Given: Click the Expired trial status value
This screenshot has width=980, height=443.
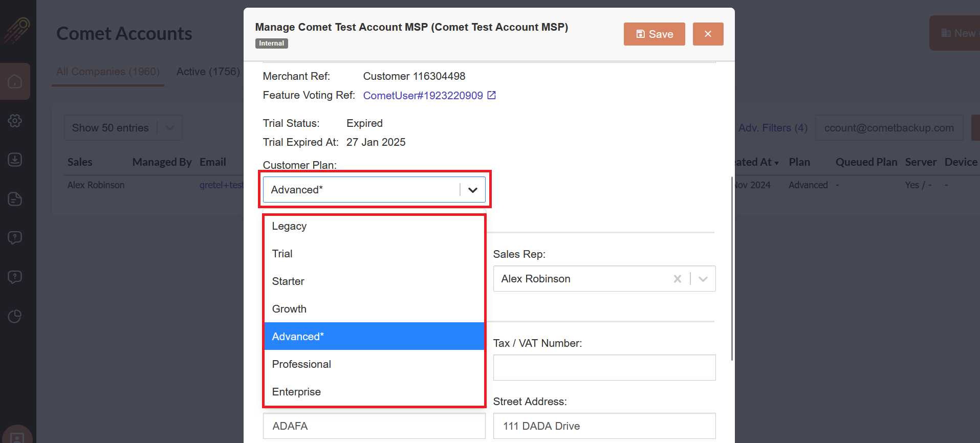Looking at the screenshot, I should [x=364, y=123].
